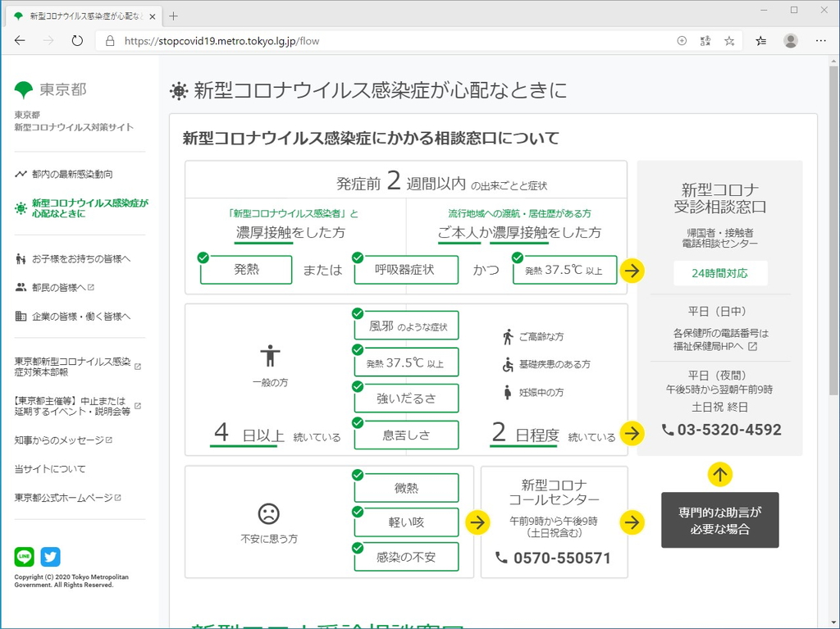Open the LINE icon at sidebar bottom
The width and height of the screenshot is (840, 629).
[24, 557]
